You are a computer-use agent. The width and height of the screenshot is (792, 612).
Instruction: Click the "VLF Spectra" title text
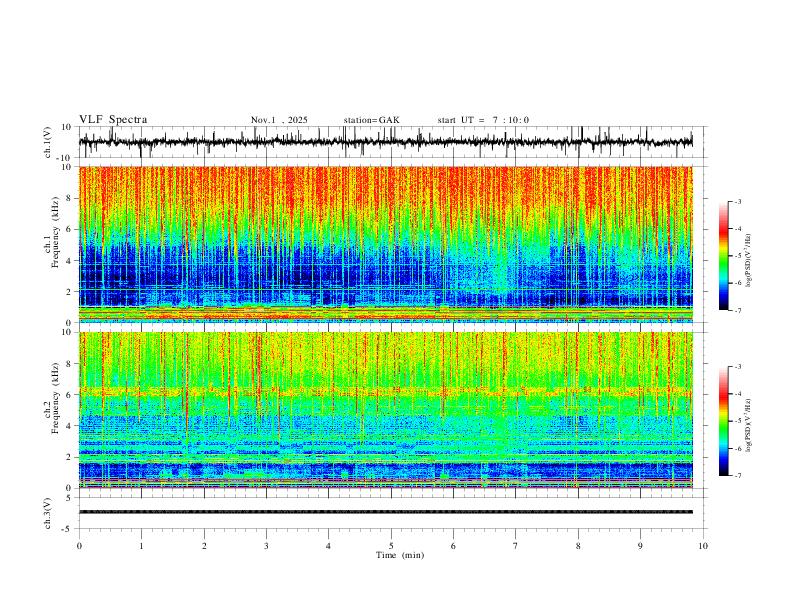click(113, 120)
